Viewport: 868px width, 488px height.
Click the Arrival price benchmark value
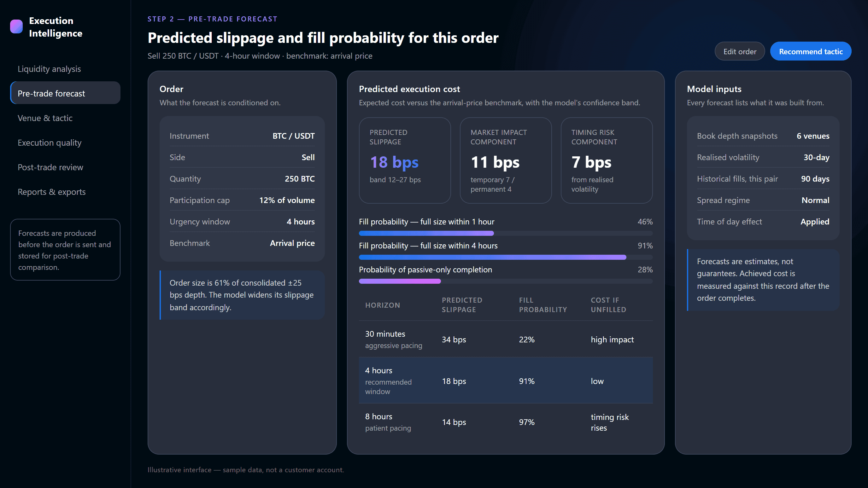tap(292, 243)
